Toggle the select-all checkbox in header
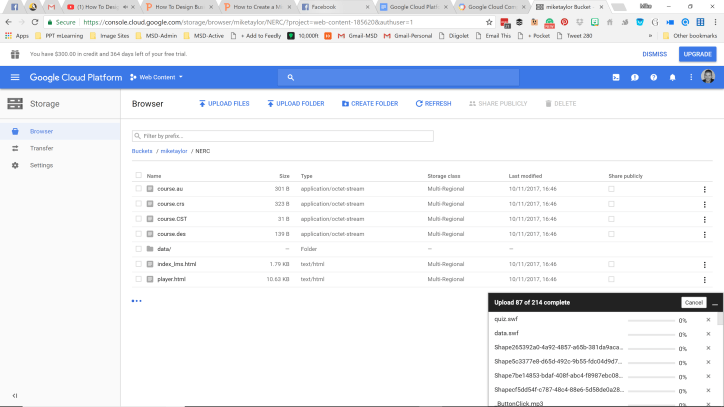The height and width of the screenshot is (407, 724). click(139, 175)
